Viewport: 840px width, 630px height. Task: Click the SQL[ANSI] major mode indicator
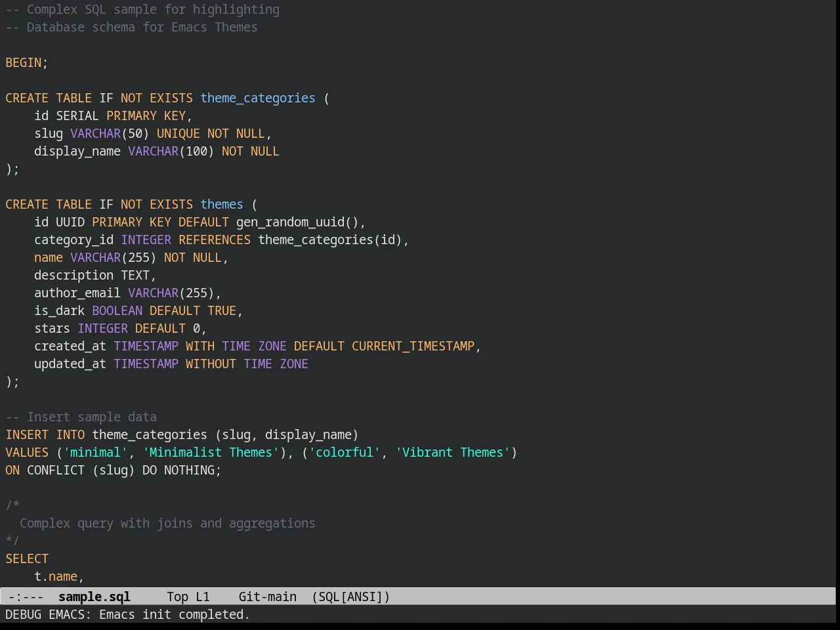351,597
